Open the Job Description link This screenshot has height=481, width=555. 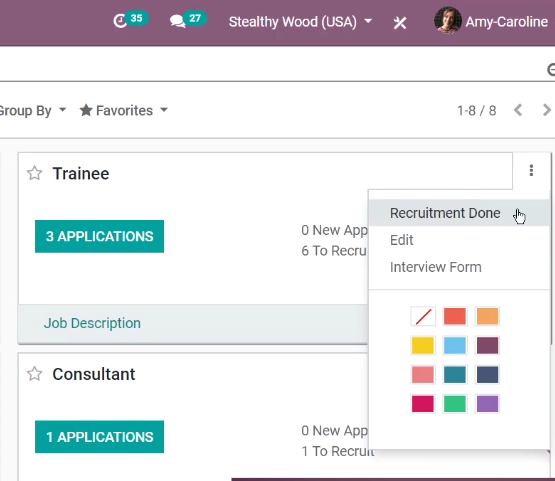(x=92, y=323)
